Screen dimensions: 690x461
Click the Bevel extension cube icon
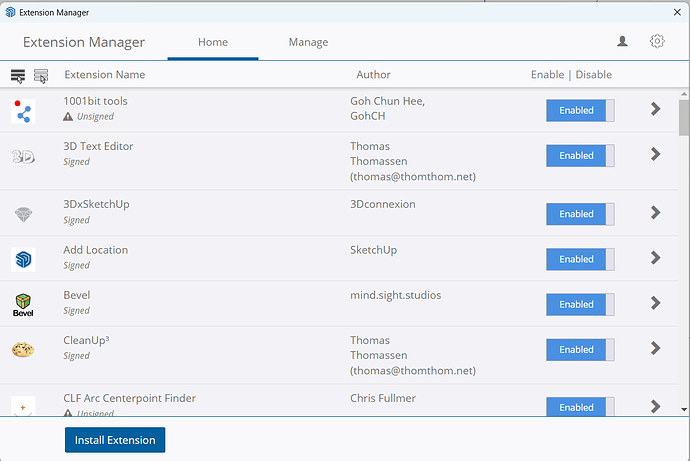coord(23,304)
